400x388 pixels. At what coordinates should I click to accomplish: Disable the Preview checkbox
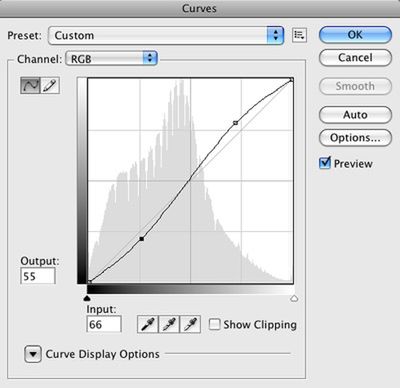click(325, 163)
